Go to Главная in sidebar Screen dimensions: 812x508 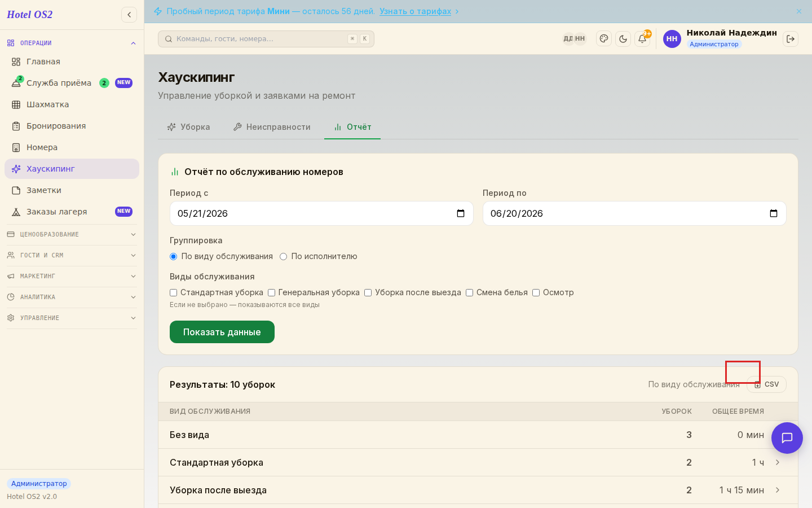(72, 62)
